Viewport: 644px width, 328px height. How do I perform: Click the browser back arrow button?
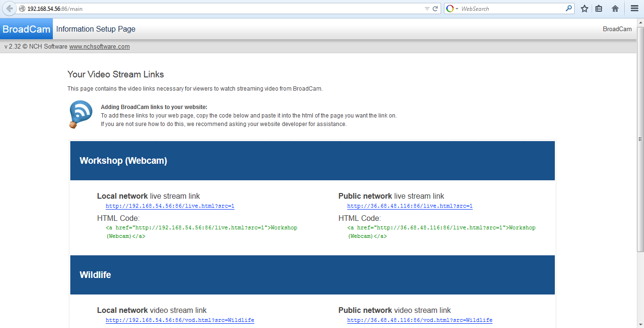9,8
